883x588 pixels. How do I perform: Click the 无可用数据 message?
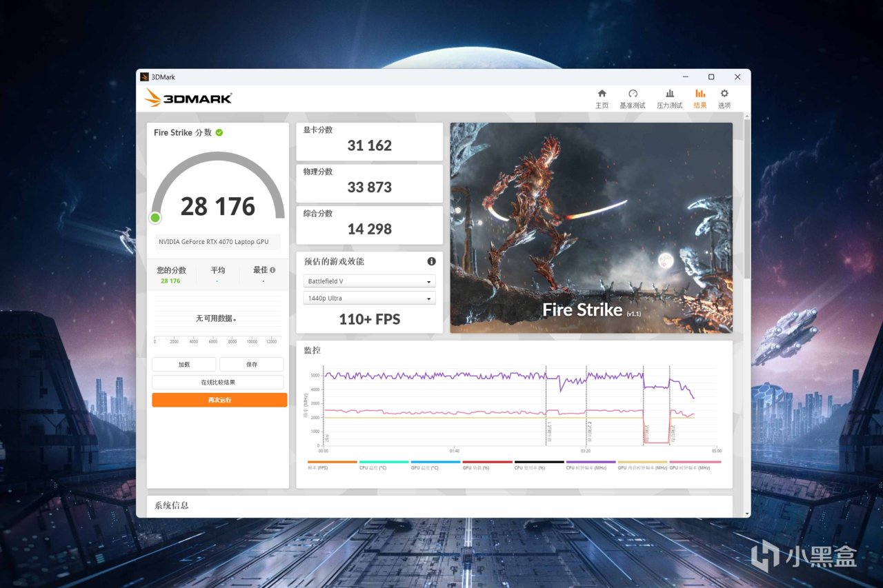tap(215, 318)
